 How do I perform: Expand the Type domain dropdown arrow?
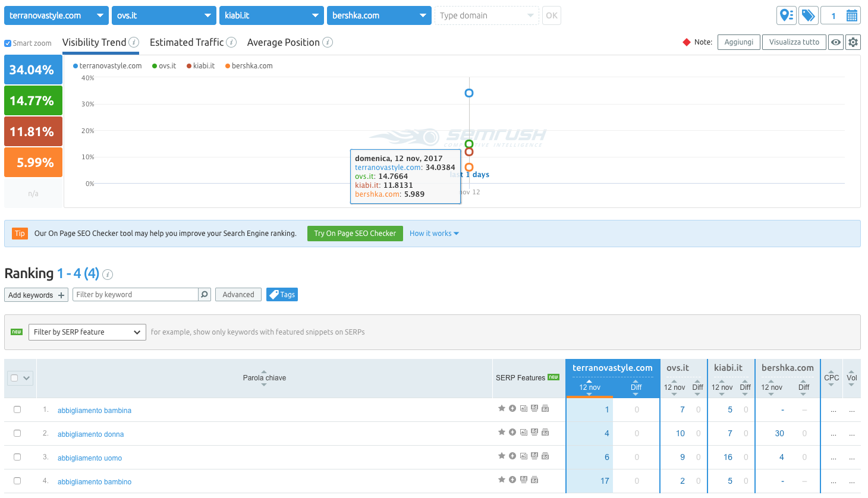pos(530,15)
